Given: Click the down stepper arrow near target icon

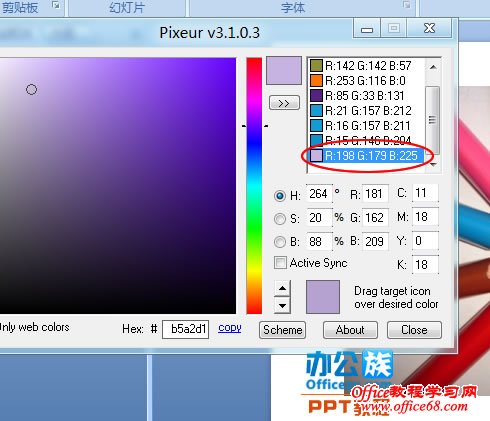Looking at the screenshot, I should [282, 305].
